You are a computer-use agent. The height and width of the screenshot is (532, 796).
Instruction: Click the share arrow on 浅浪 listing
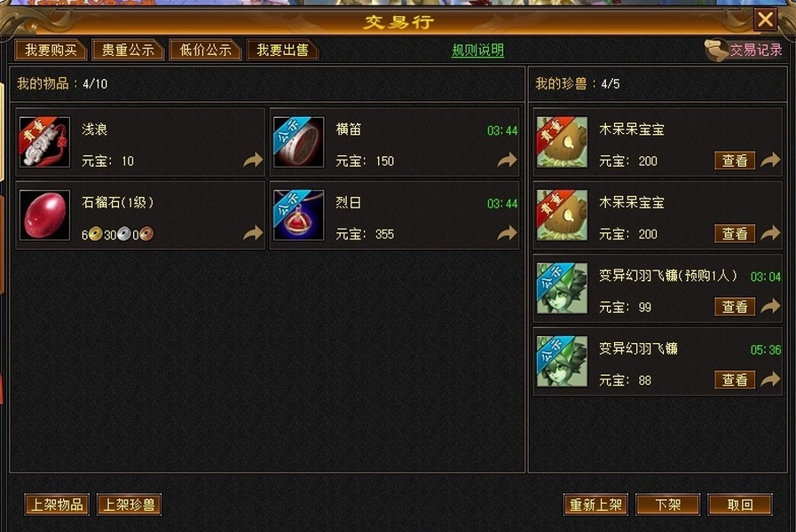coord(253,160)
